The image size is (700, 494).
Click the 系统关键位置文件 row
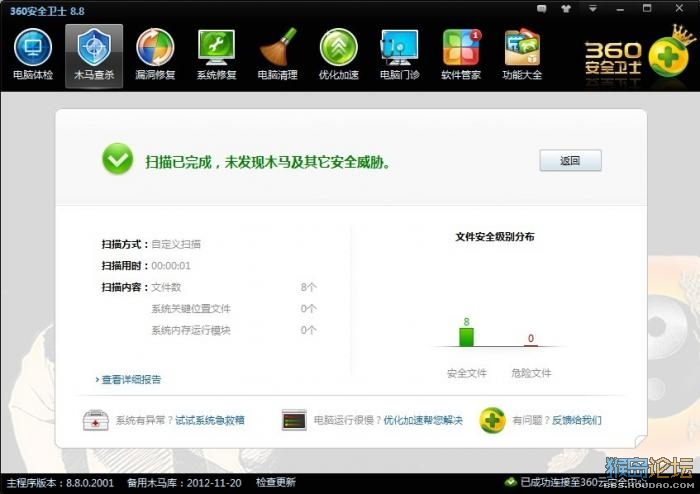pos(234,309)
